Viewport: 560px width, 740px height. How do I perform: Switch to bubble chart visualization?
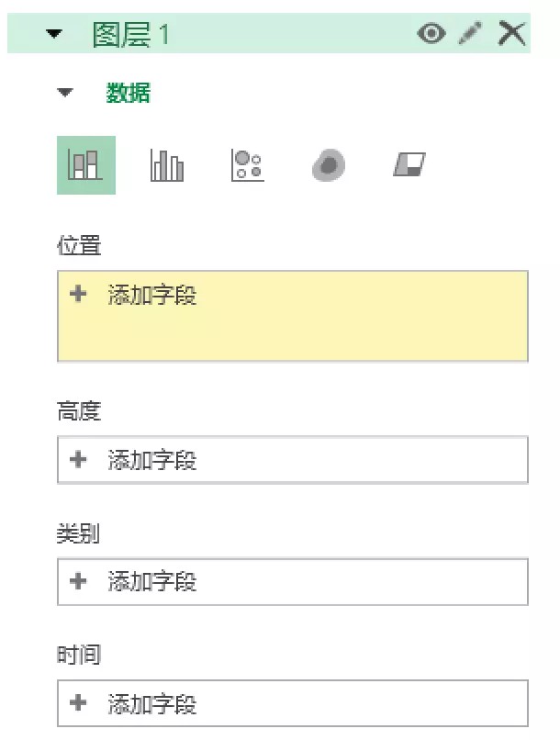coord(248,165)
